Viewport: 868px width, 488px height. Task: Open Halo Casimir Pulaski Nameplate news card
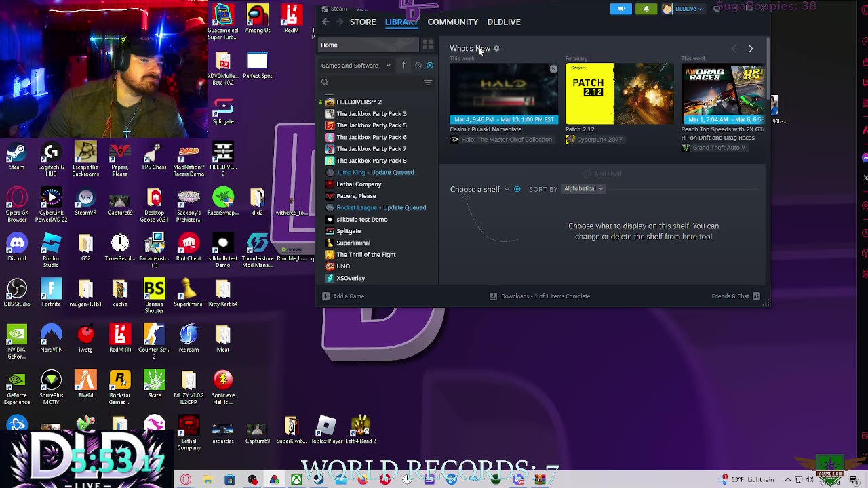coord(504,94)
